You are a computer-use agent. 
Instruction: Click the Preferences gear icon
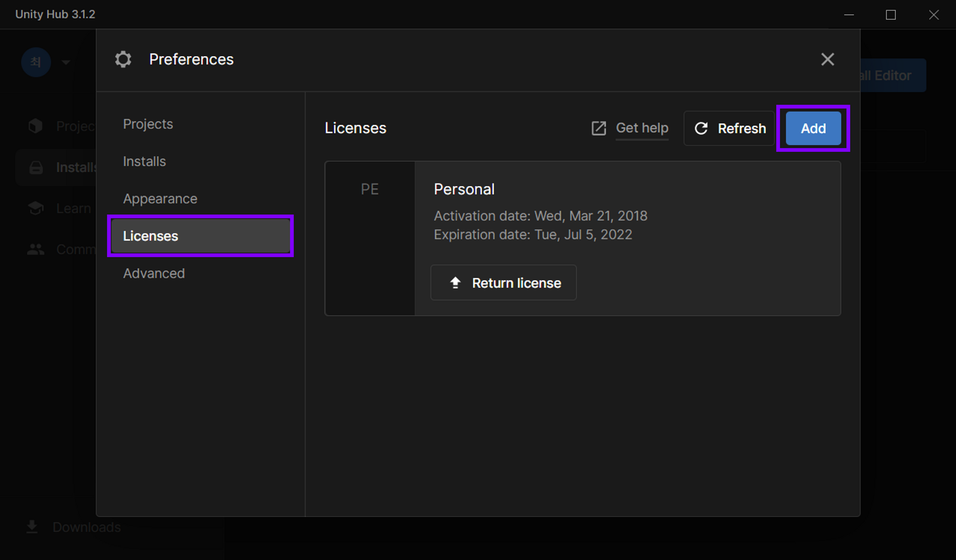pyautogui.click(x=123, y=59)
